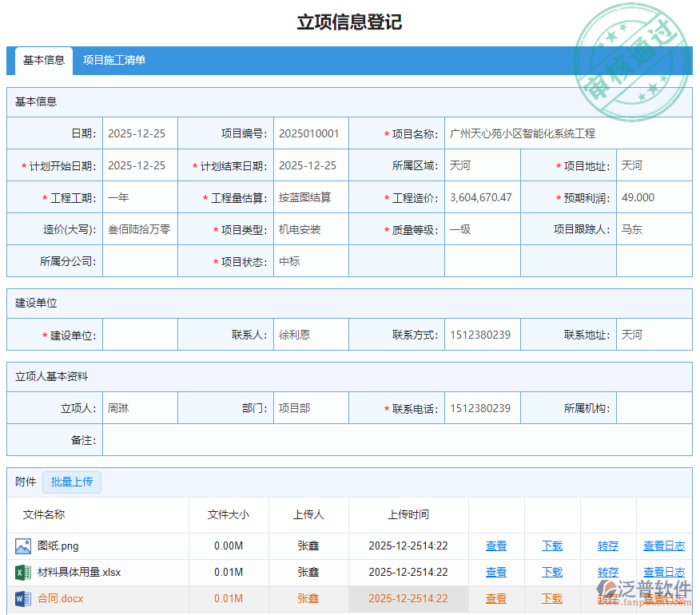Click 下载 for 图纸.png
Viewport: 700px width, 615px height.
click(x=551, y=546)
